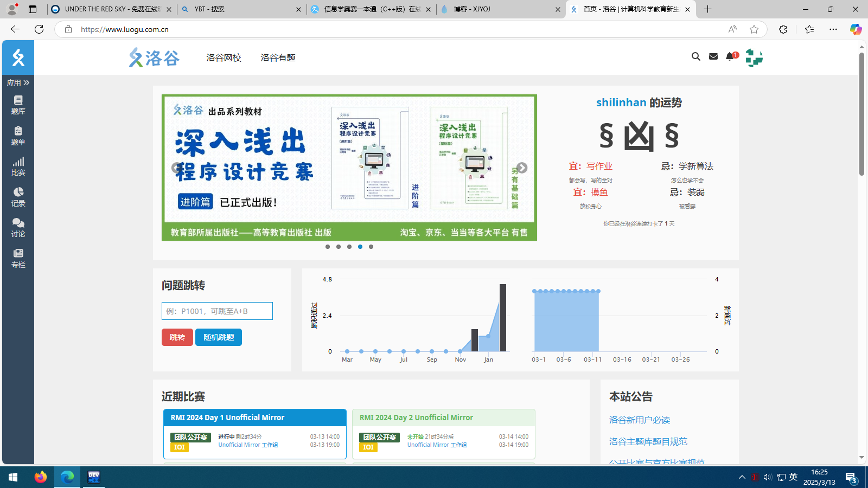Open Edge settings and more menu
Viewport: 868px width, 488px height.
click(833, 29)
